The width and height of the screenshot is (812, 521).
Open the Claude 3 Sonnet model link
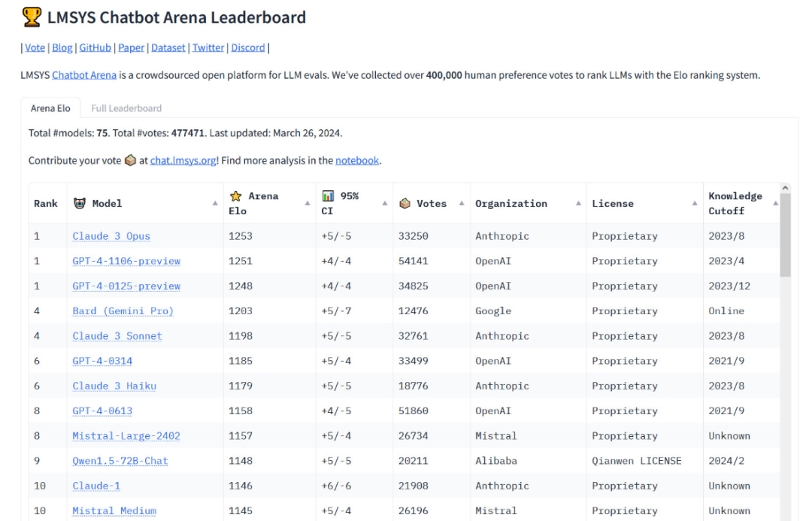point(117,336)
